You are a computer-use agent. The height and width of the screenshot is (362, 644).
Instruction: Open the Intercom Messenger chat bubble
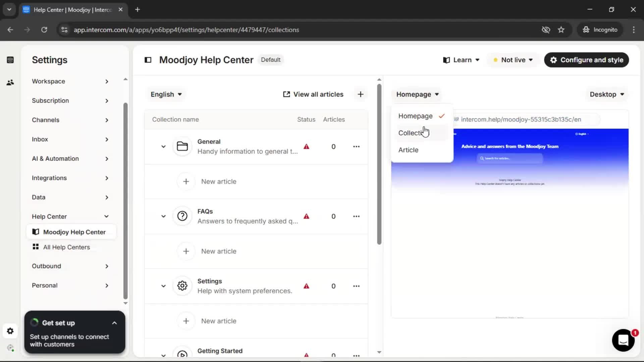click(x=623, y=340)
